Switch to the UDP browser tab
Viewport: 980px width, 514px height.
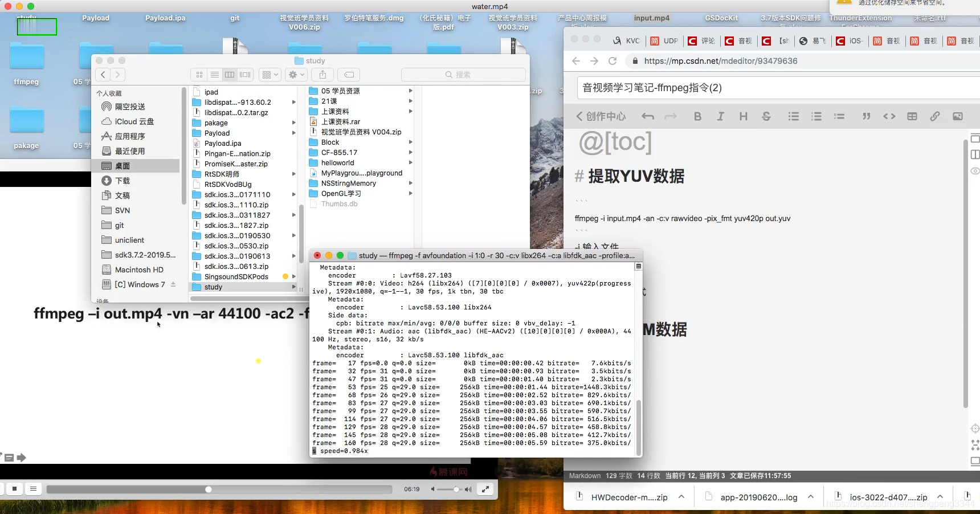(x=665, y=40)
